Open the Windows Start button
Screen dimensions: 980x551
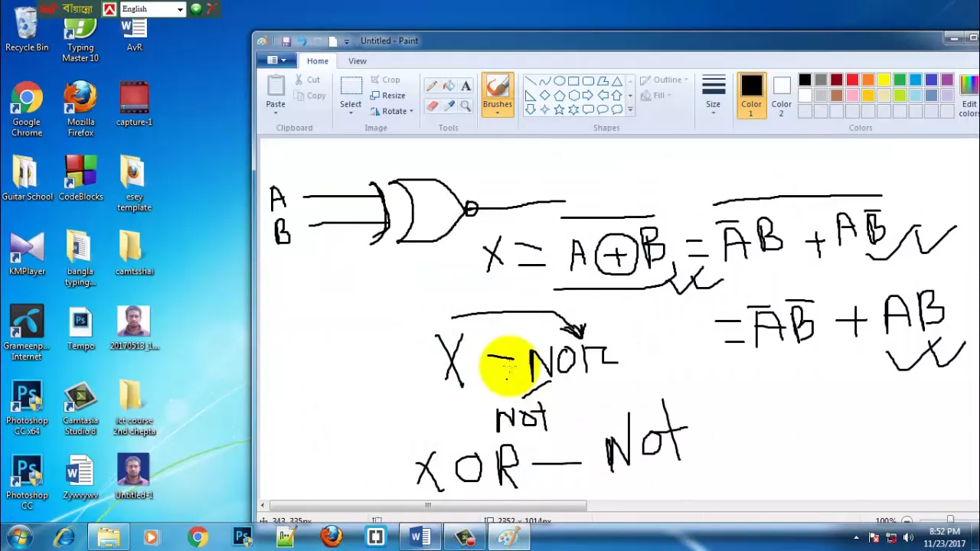click(x=19, y=537)
